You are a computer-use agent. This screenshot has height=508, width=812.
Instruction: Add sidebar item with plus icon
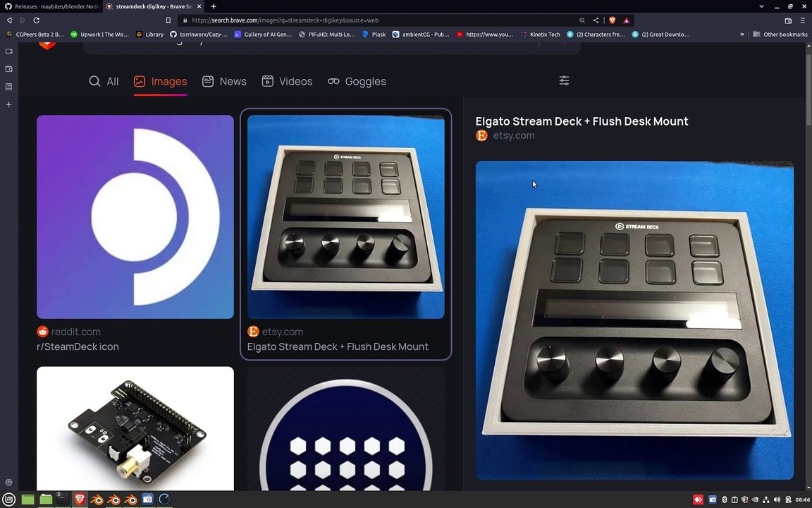pyautogui.click(x=8, y=104)
